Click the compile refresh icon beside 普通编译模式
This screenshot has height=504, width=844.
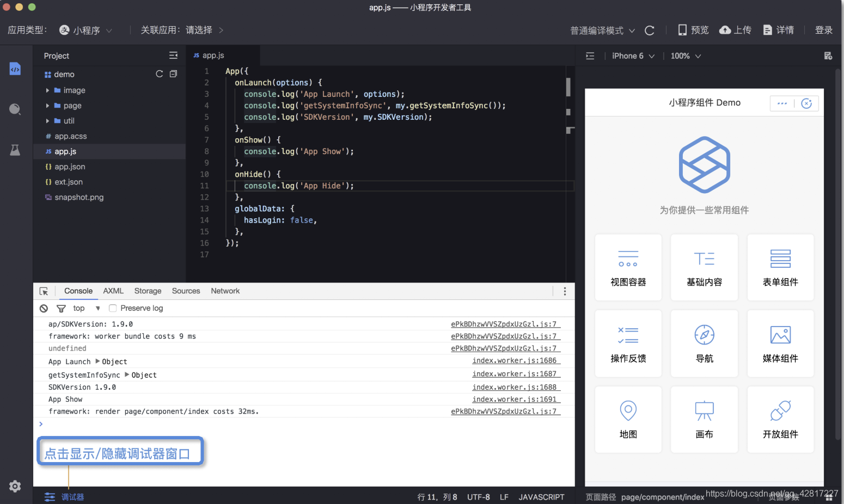[x=649, y=30]
